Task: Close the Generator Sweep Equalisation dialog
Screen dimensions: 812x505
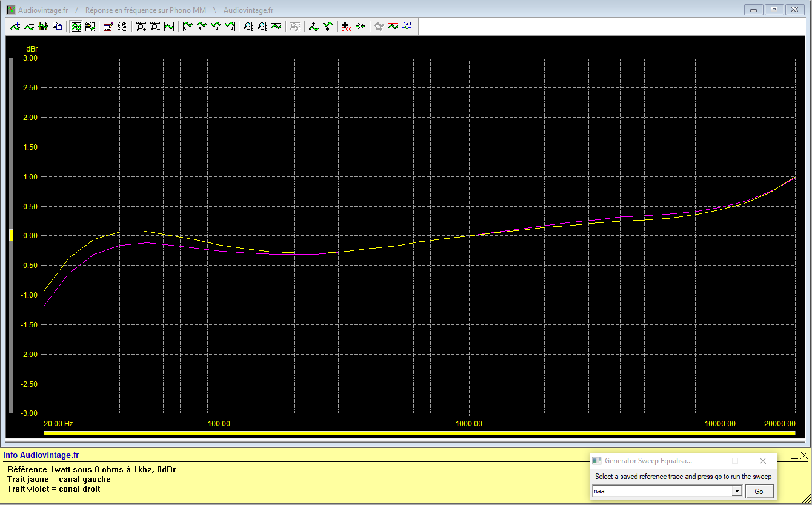Action: tap(763, 461)
